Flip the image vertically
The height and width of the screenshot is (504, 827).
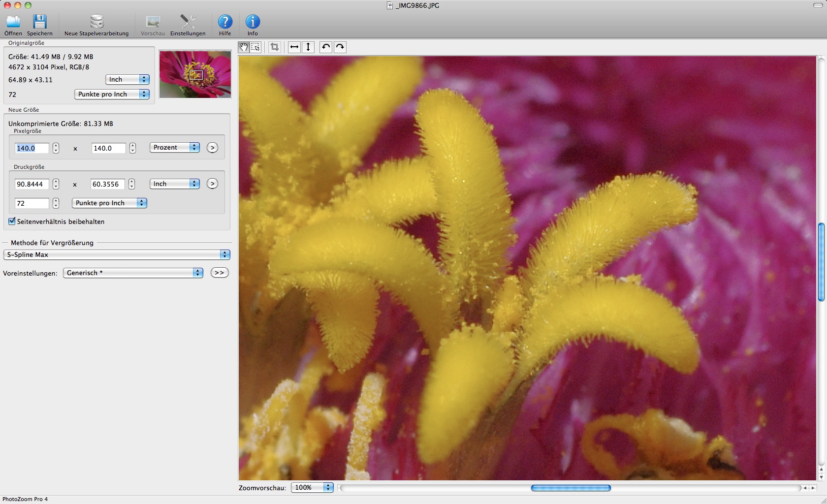[308, 47]
